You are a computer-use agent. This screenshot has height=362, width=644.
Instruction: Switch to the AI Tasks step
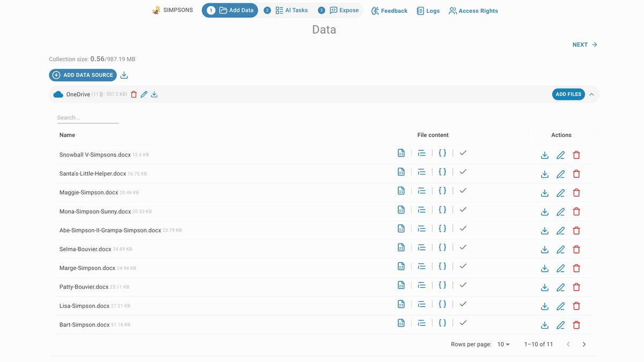(x=286, y=10)
